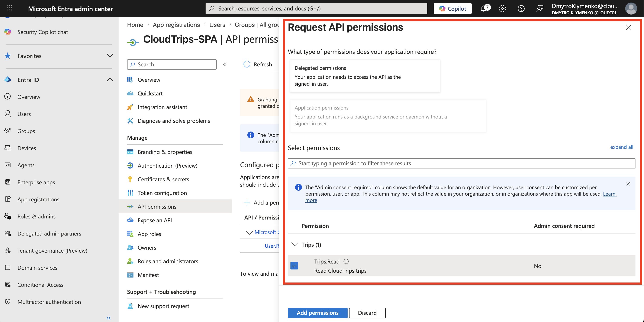644x322 pixels.
Task: Open Entra ID Overview in left navigation
Action: pos(29,97)
